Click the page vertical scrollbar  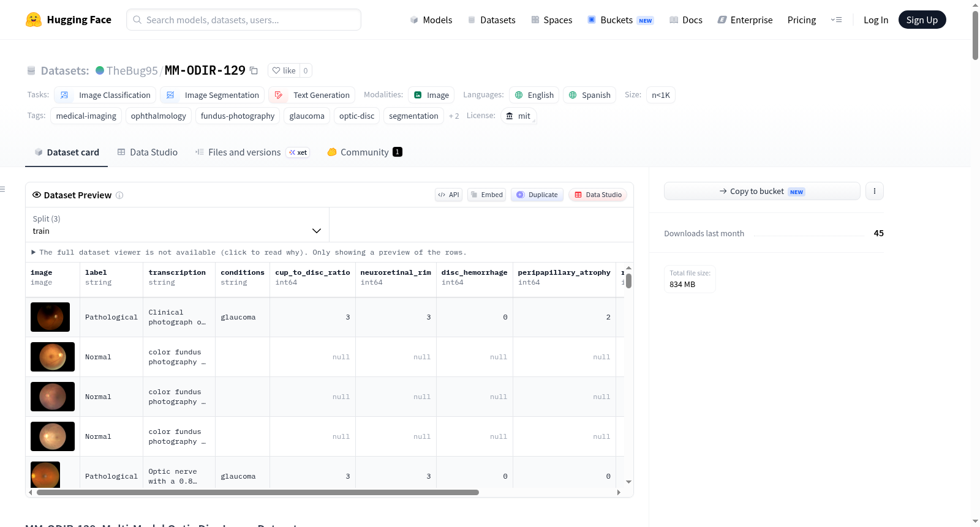[x=975, y=36]
